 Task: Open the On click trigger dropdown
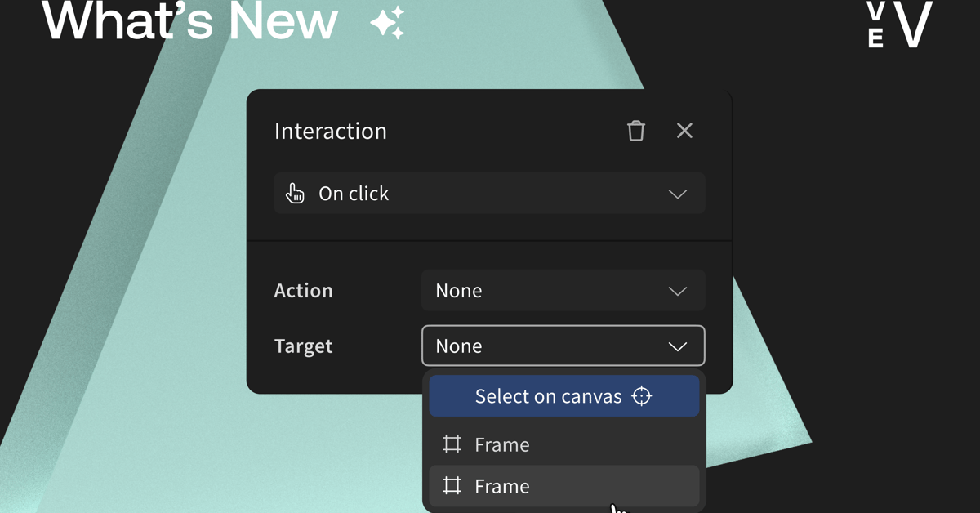[490, 194]
